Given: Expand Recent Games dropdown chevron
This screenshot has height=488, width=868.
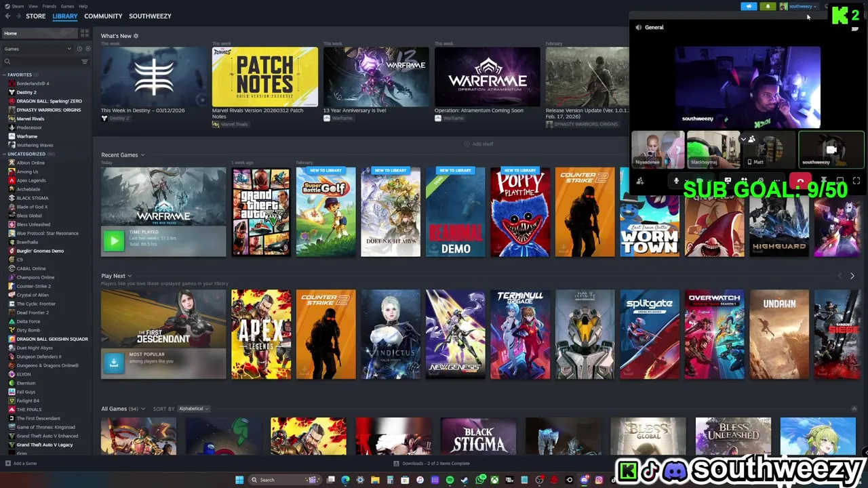Looking at the screenshot, I should pyautogui.click(x=142, y=155).
